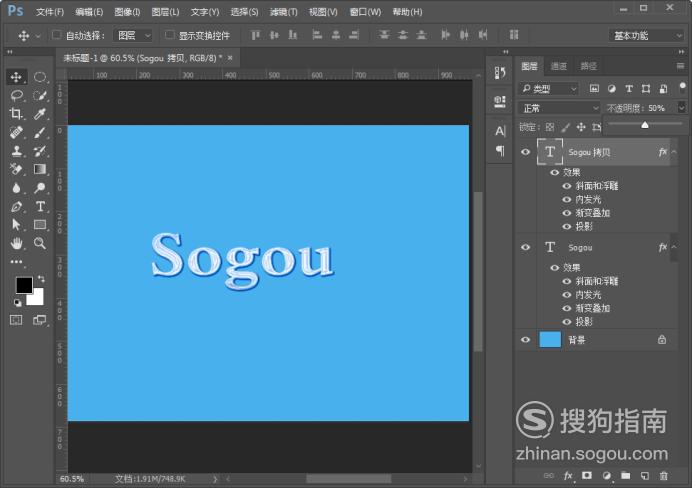This screenshot has height=488, width=692.
Task: Open the Character panel icon
Action: pyautogui.click(x=500, y=131)
